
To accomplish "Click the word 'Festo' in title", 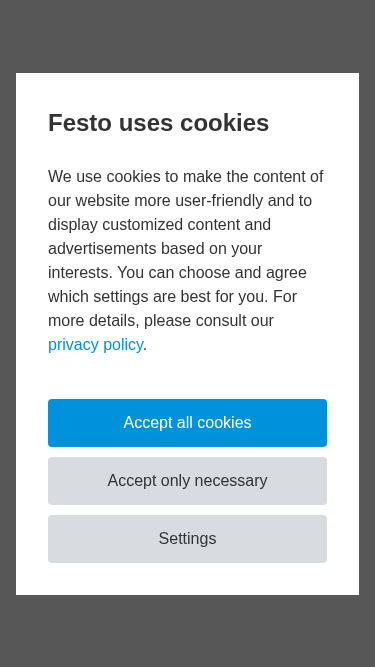I will (x=81, y=123).
